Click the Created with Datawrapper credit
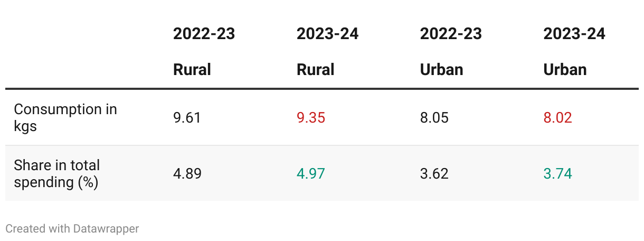 (72, 229)
